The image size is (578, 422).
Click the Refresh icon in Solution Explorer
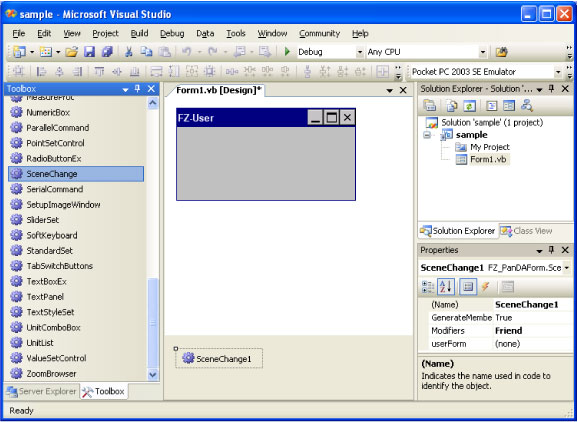[469, 106]
